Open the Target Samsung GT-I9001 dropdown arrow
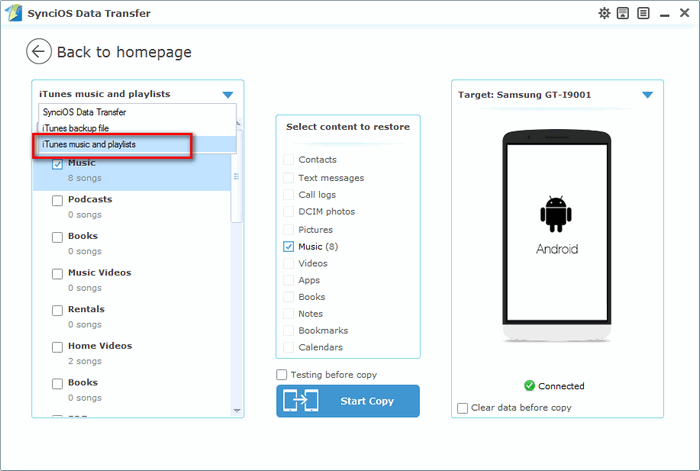Viewport: 700px width, 471px height. pyautogui.click(x=647, y=95)
